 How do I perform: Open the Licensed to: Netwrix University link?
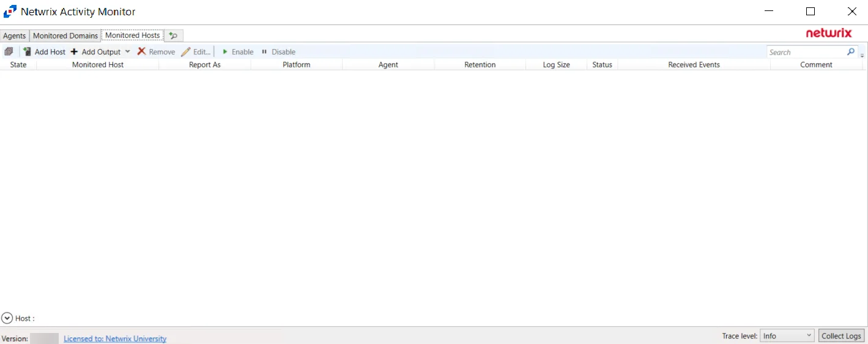115,338
